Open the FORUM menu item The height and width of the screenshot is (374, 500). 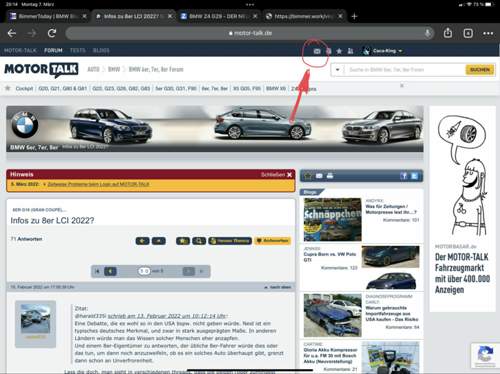[53, 51]
